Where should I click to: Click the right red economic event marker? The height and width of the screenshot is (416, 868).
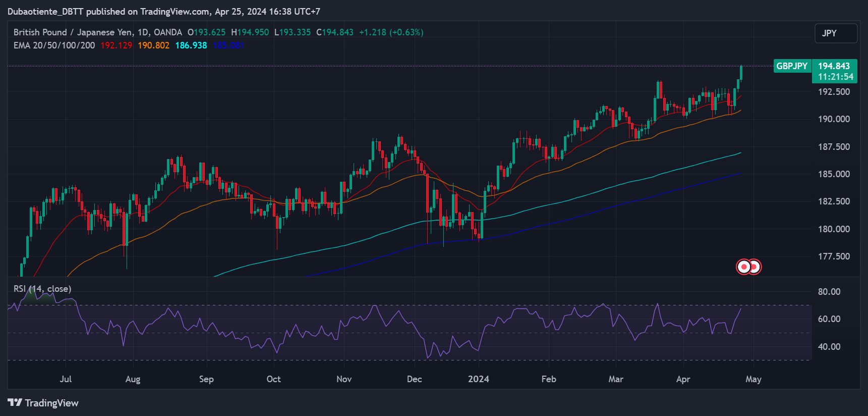tap(755, 267)
